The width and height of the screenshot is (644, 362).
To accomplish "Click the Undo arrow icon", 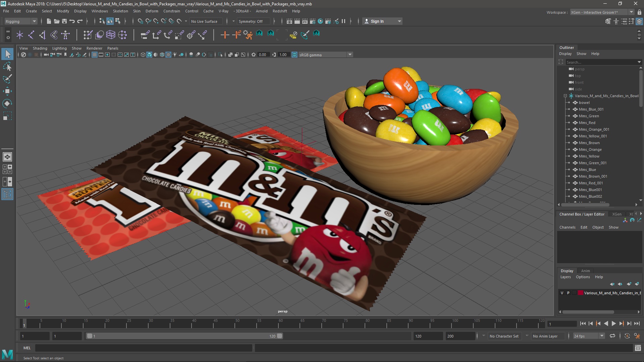I will (72, 21).
